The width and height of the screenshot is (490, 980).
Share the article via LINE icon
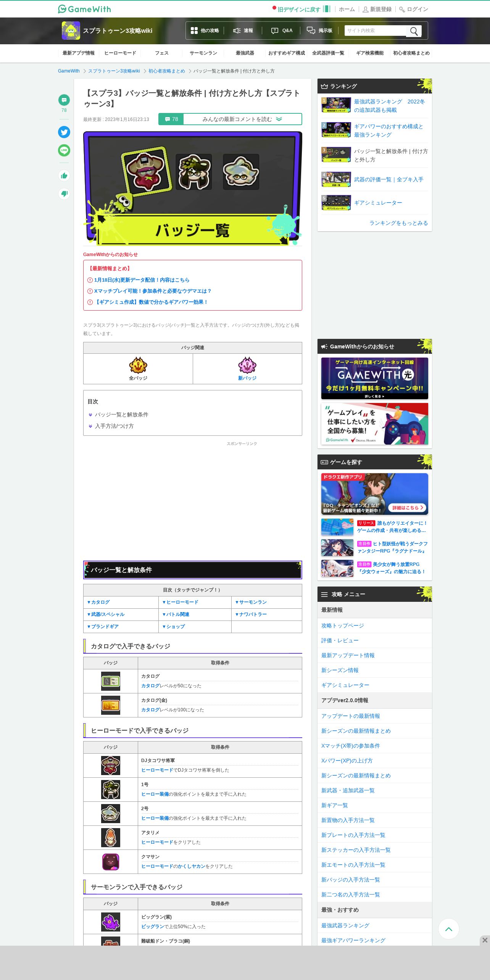[x=64, y=150]
